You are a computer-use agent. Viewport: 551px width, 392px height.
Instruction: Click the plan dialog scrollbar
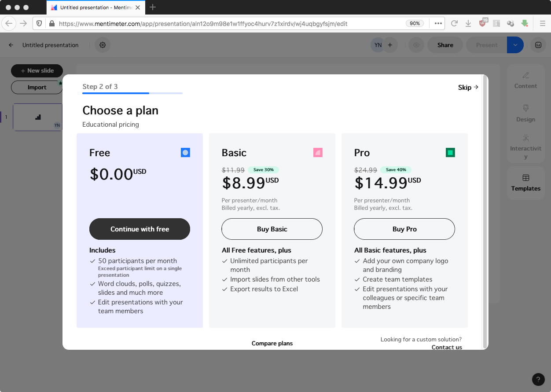[485, 211]
